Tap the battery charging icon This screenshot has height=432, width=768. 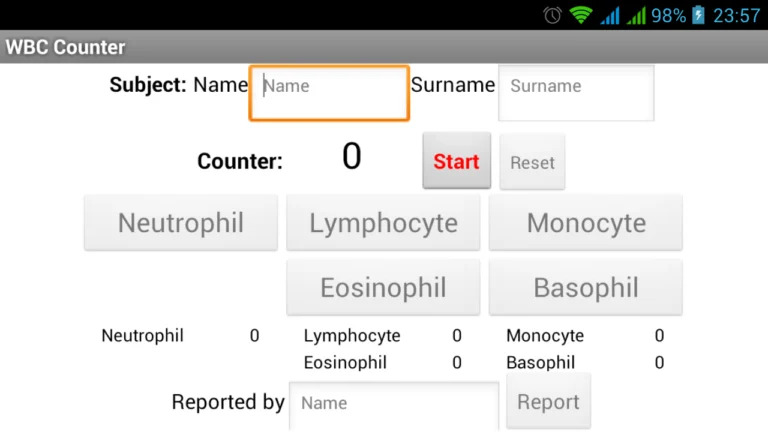(x=698, y=15)
